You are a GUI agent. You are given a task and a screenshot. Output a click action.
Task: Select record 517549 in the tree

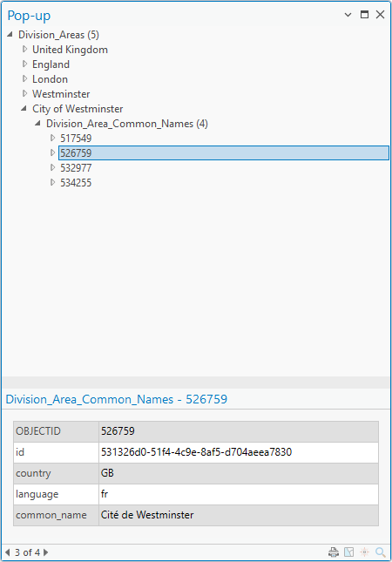(x=76, y=139)
